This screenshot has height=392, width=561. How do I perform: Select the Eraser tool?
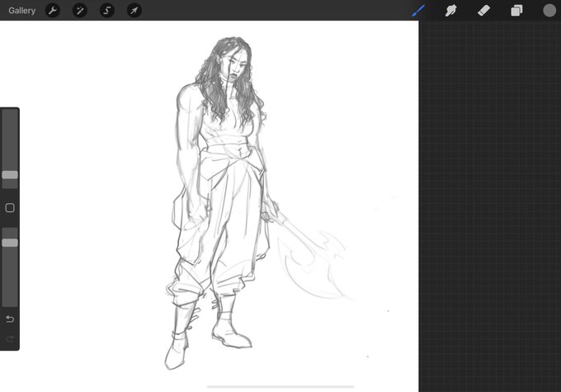click(x=483, y=11)
